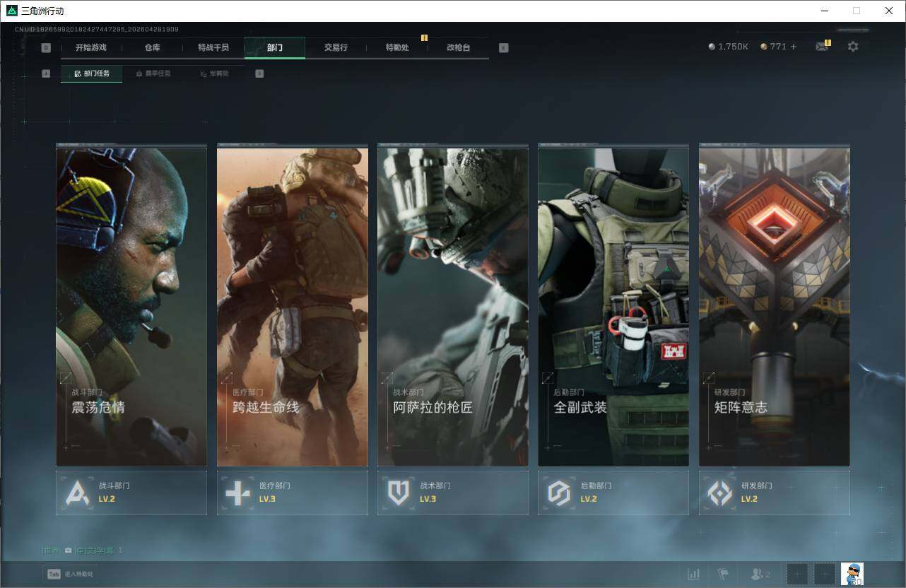
Task: Click the player avatar in bottom right
Action: coord(852,574)
